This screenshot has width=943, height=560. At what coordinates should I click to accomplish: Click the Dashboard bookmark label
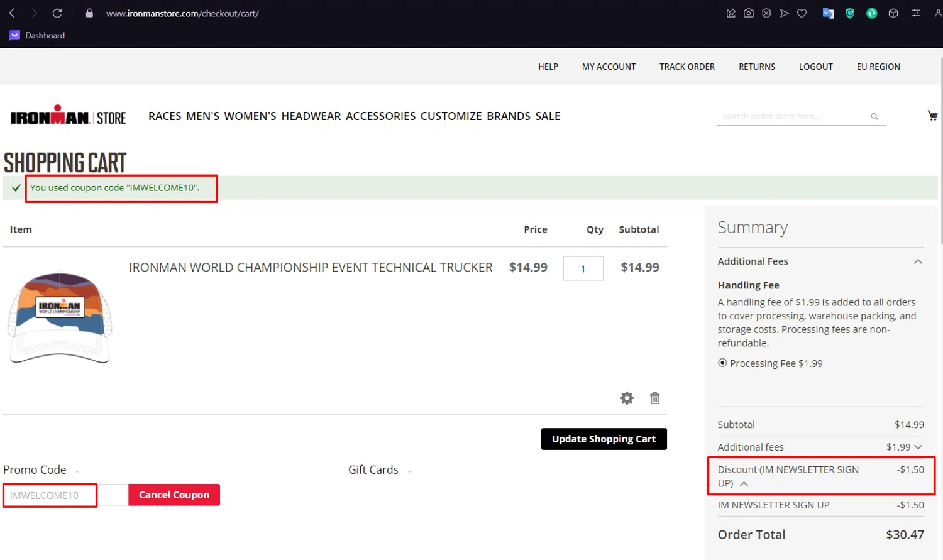tap(45, 35)
